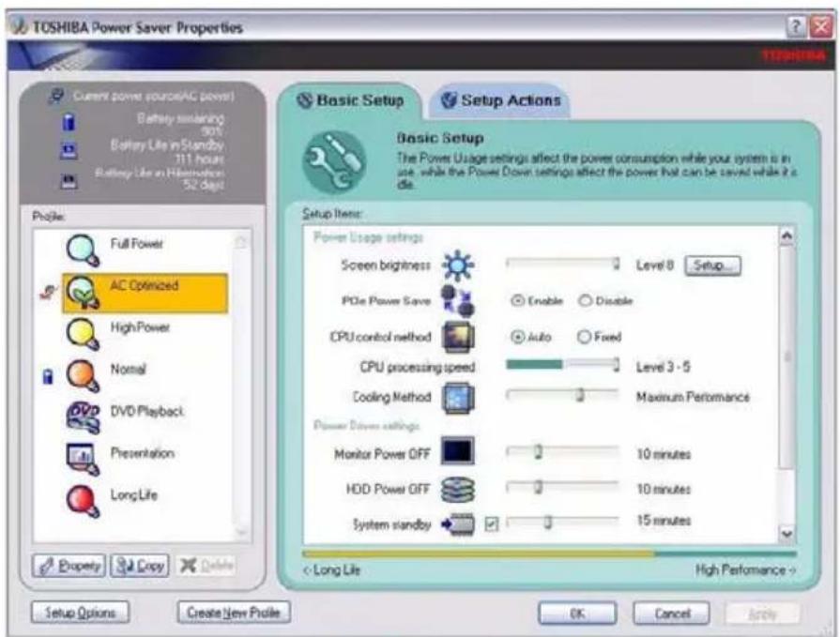Image resolution: width=840 pixels, height=637 pixels.
Task: Pick the DVD Playback profile icon
Action: tap(83, 417)
